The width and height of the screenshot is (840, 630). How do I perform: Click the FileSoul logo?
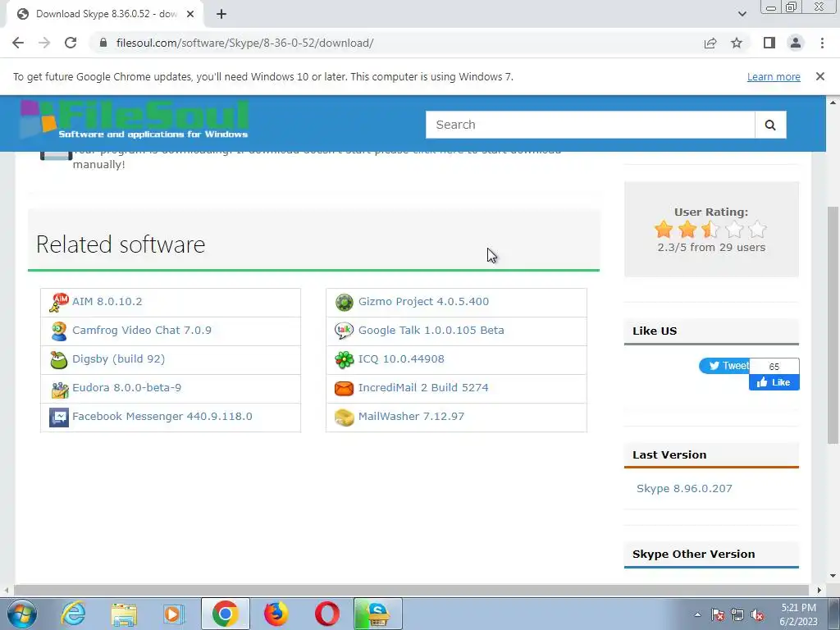(135, 120)
